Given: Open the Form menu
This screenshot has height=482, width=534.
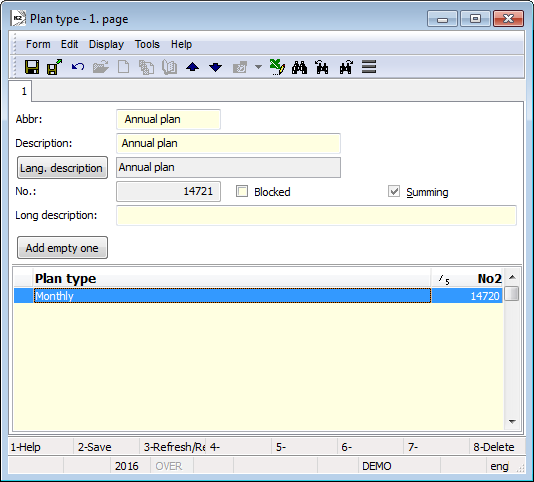Looking at the screenshot, I should click(x=38, y=44).
